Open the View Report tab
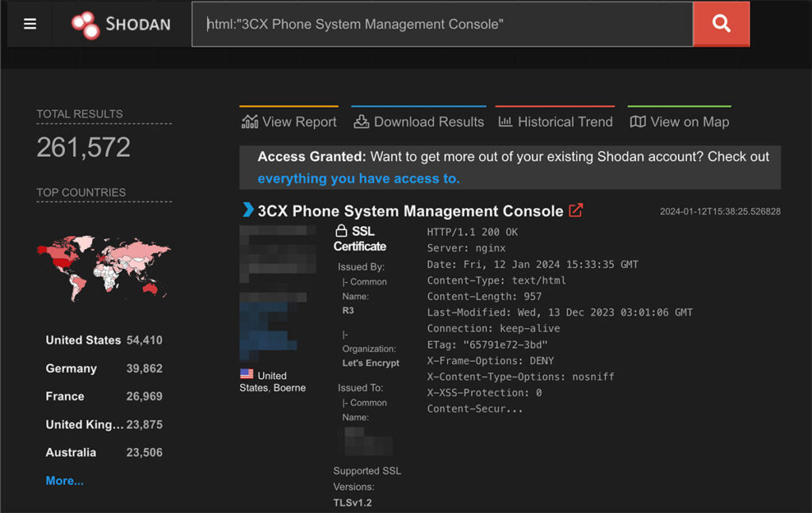Viewport: 812px width, 513px height. click(289, 121)
